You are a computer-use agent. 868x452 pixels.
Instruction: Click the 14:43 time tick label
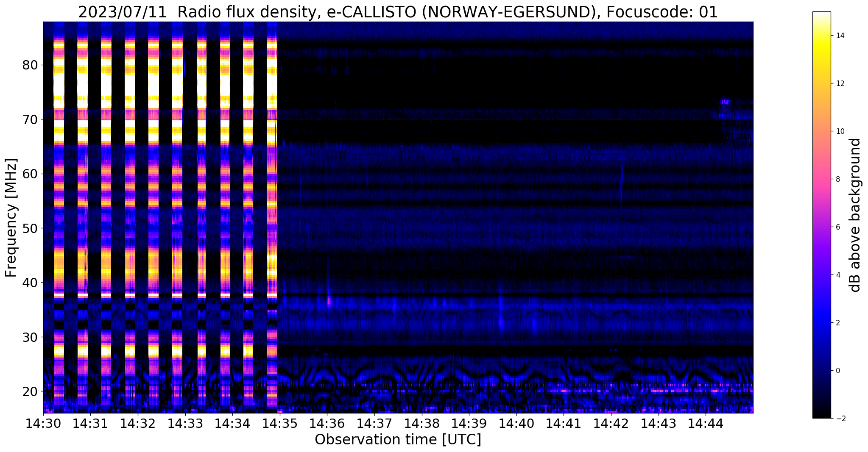(x=658, y=423)
